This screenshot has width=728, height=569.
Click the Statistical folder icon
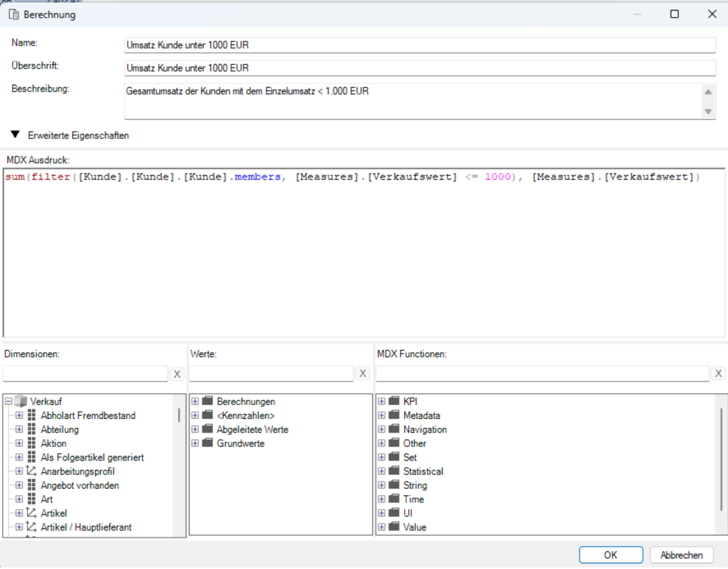tap(394, 471)
